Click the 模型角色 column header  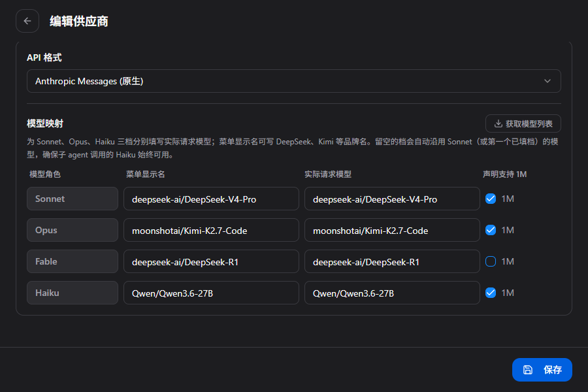tap(45, 174)
